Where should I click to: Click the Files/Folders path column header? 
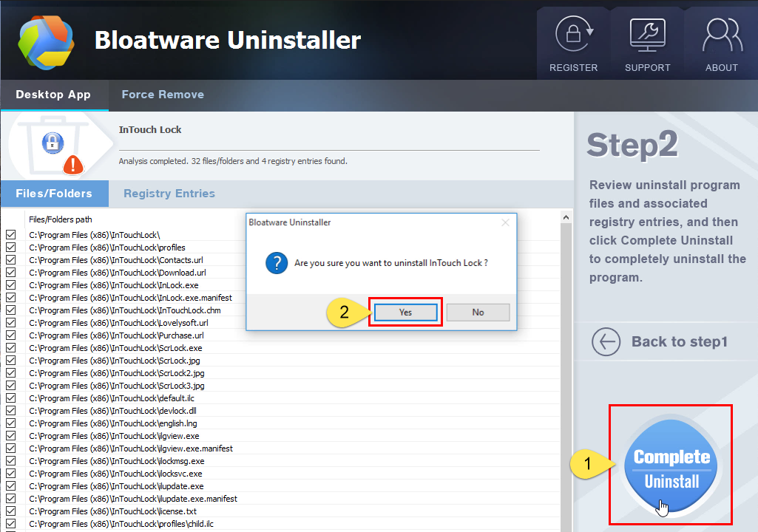point(61,219)
